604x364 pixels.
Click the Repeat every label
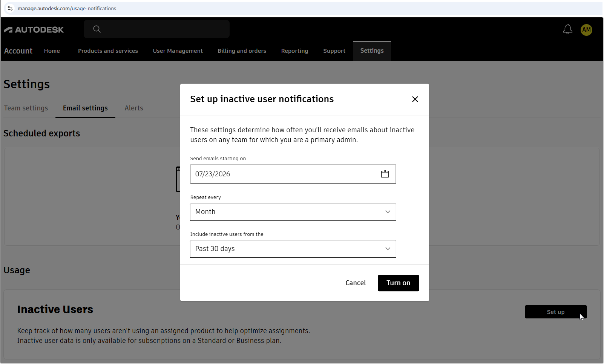(x=205, y=197)
